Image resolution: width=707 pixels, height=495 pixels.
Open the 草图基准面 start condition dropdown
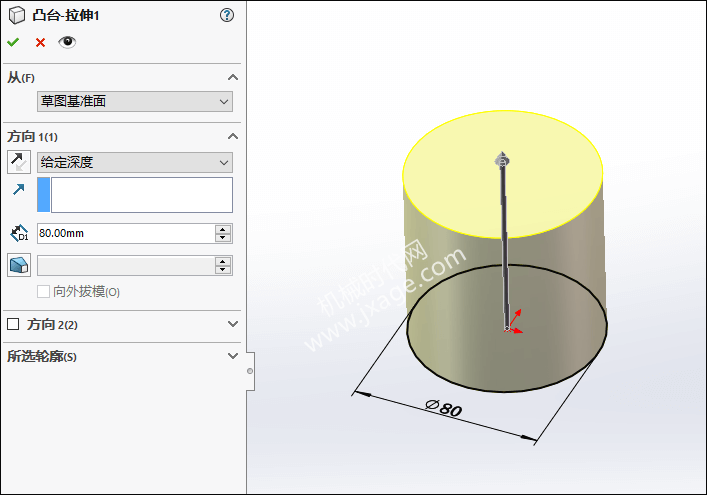pos(135,101)
